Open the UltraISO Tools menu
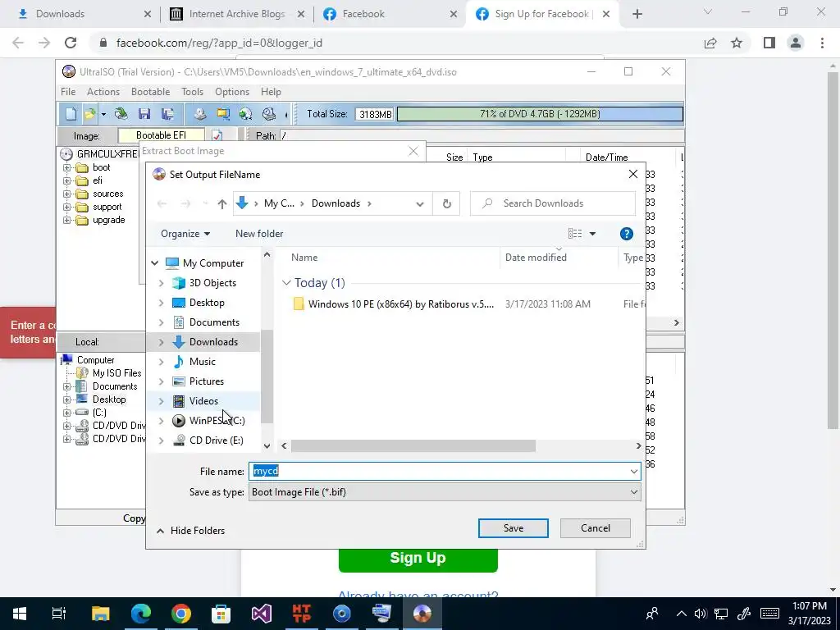Image resolution: width=840 pixels, height=630 pixels. click(x=192, y=92)
